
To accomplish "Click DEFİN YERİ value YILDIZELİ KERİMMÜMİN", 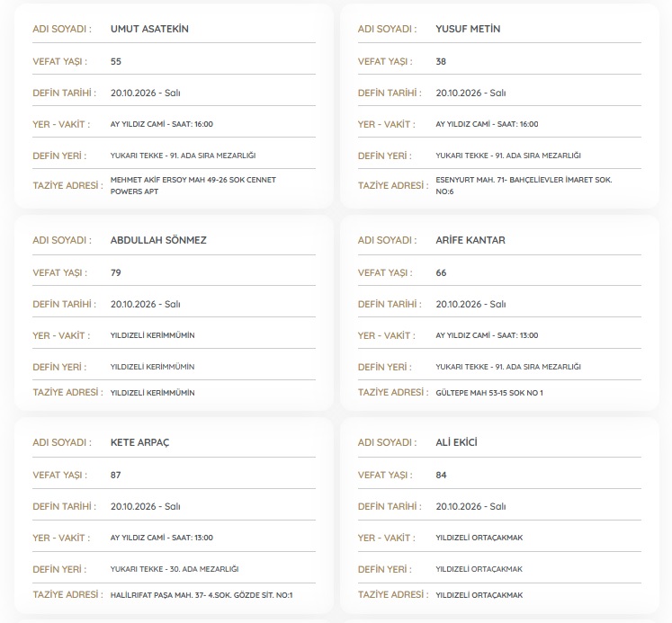I will pyautogui.click(x=152, y=367).
